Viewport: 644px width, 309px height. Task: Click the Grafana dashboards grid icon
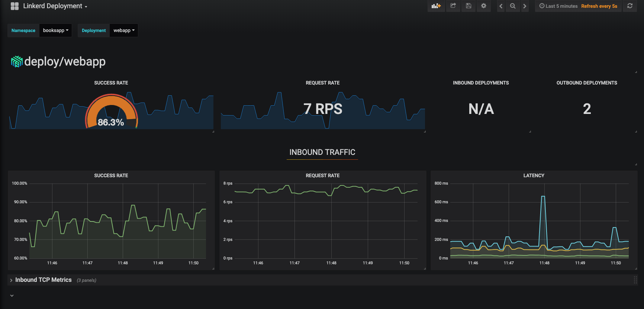[x=15, y=6]
